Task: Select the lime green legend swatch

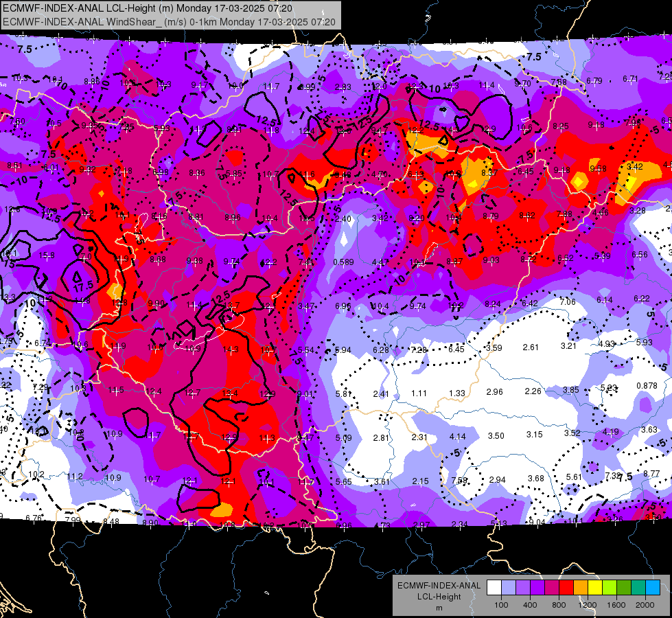Action: [x=610, y=588]
